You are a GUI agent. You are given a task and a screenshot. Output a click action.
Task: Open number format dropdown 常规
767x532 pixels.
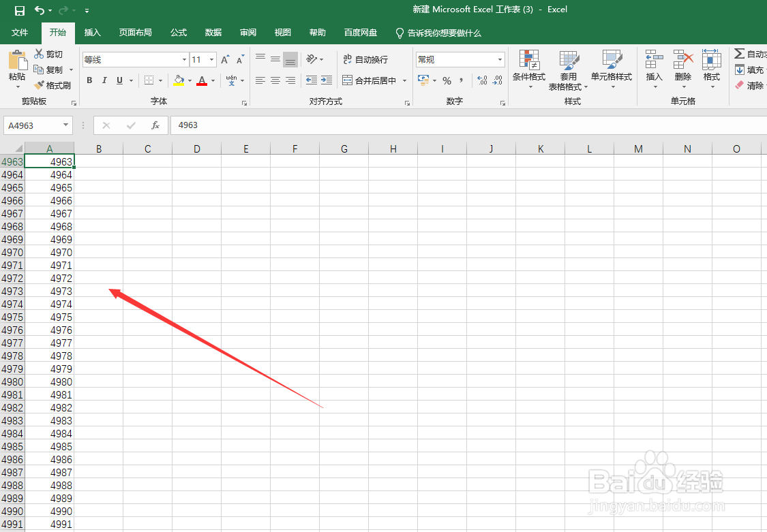(500, 59)
